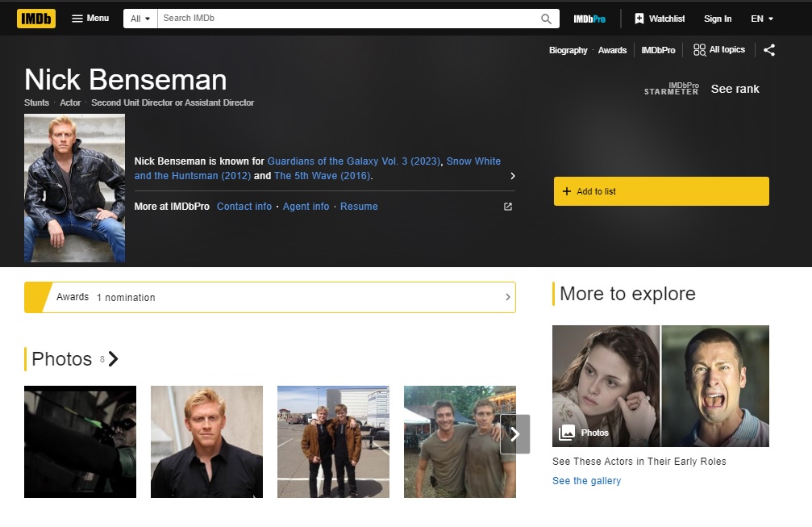Screen dimensions: 812x527
Task: Open the Awards section from top navigation
Action: coord(612,50)
